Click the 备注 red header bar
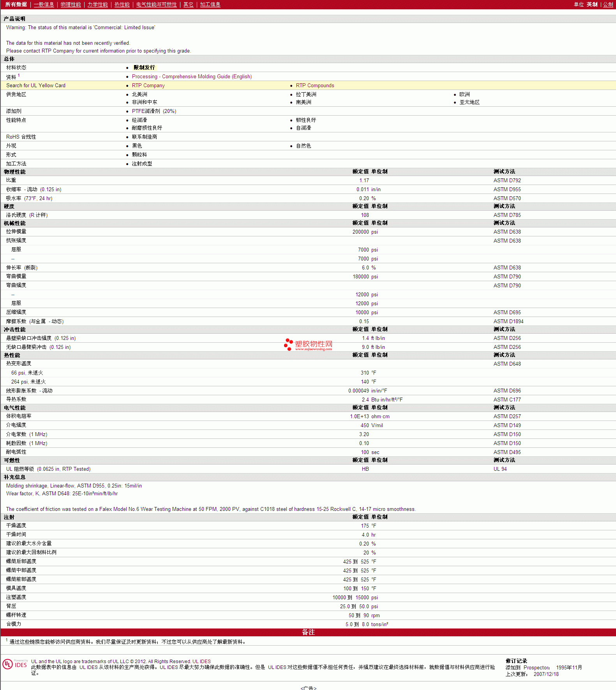The image size is (616, 690). [308, 632]
